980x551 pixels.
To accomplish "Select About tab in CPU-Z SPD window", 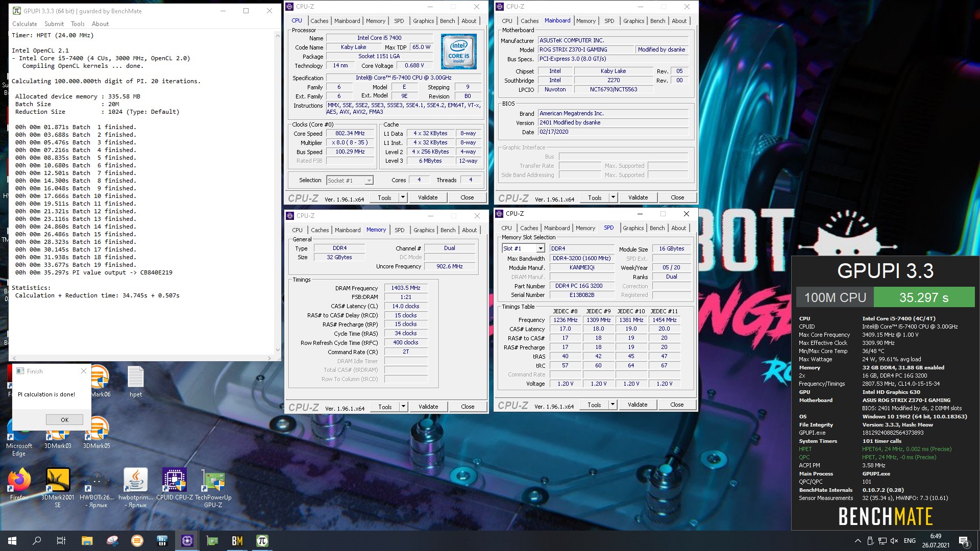I will [x=678, y=228].
